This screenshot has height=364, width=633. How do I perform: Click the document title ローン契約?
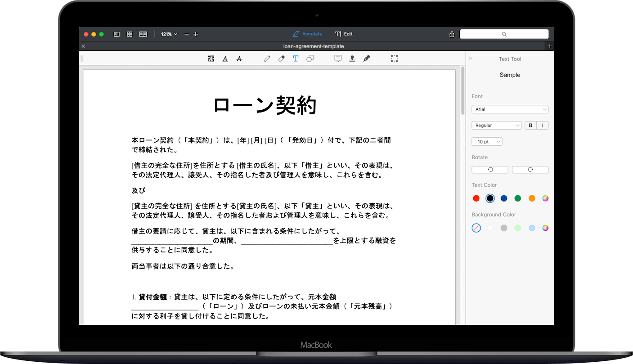pyautogui.click(x=265, y=106)
